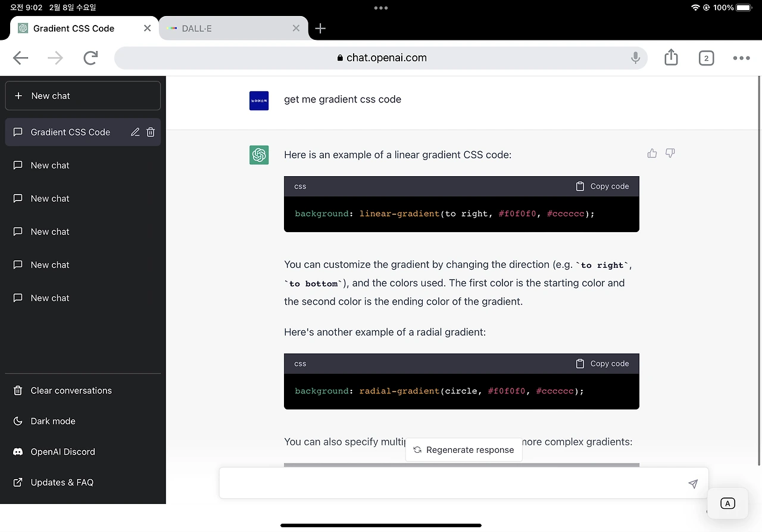Rename Gradient CSS Code chat with pencil icon
The height and width of the screenshot is (532, 762).
click(x=135, y=132)
